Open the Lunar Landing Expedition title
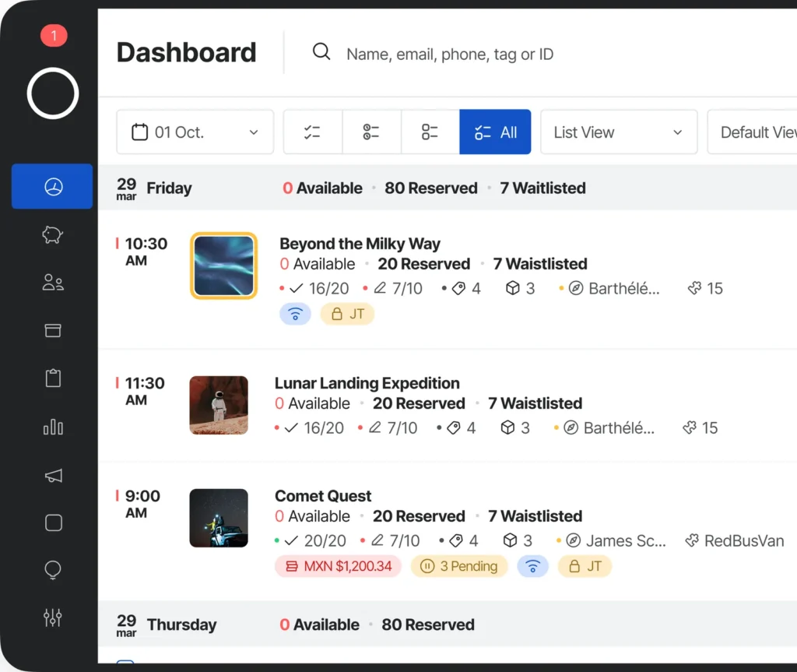 coord(367,383)
